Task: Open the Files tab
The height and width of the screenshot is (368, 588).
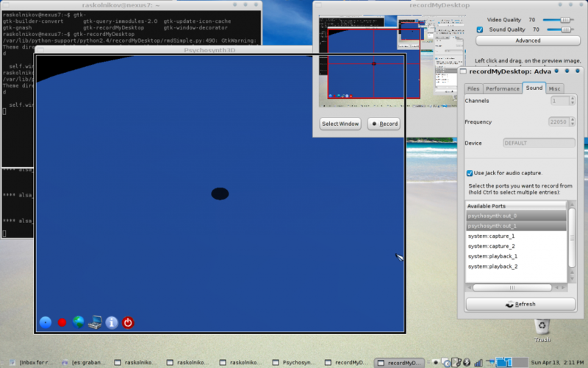Action: pyautogui.click(x=473, y=88)
